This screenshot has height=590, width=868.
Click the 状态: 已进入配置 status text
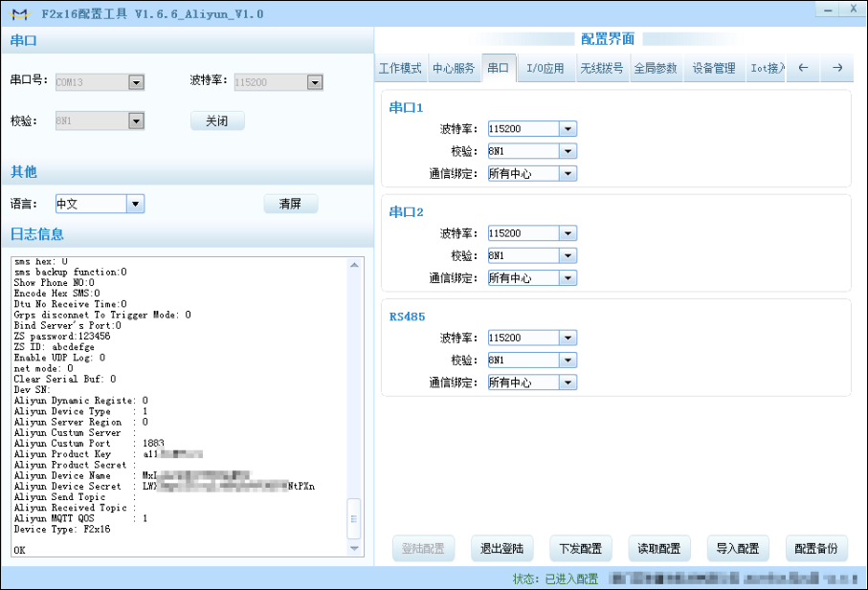tap(556, 579)
